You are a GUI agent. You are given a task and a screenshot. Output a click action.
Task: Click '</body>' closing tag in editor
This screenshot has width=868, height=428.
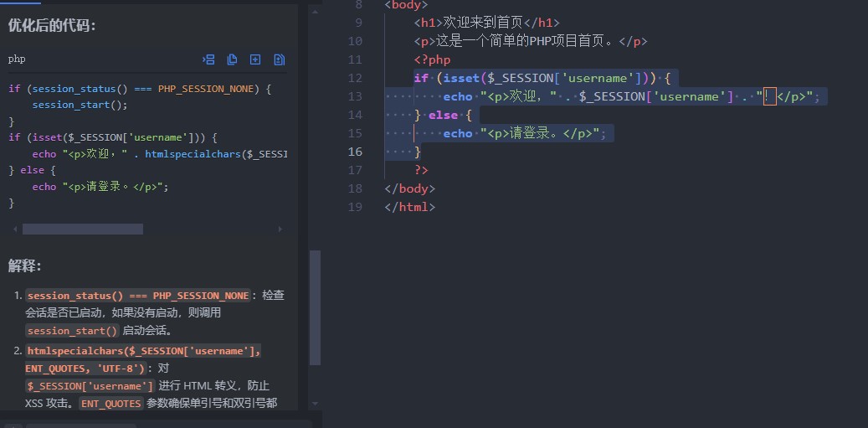pos(409,188)
